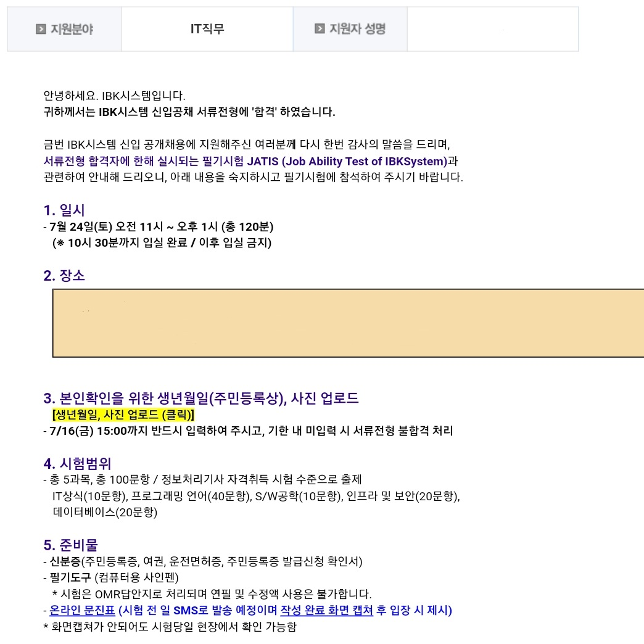Click the 10시 30분까지 입실 완료 note

[x=162, y=242]
